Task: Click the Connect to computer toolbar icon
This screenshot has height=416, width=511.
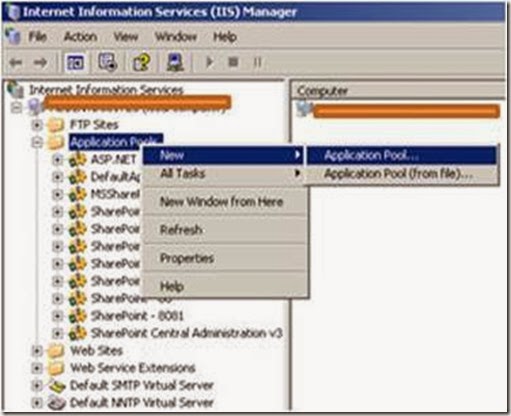Action: [175, 62]
